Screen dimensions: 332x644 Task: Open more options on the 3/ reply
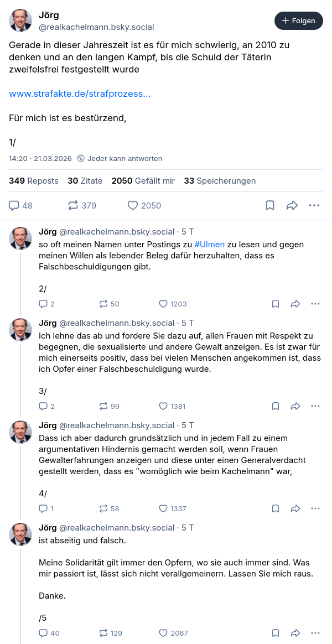click(x=315, y=406)
